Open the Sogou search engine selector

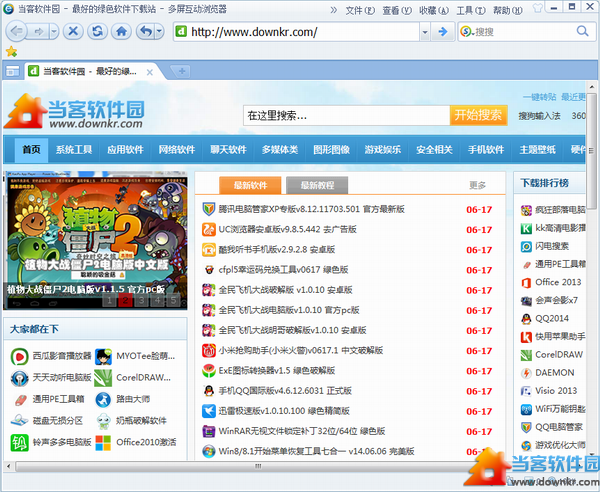click(467, 32)
